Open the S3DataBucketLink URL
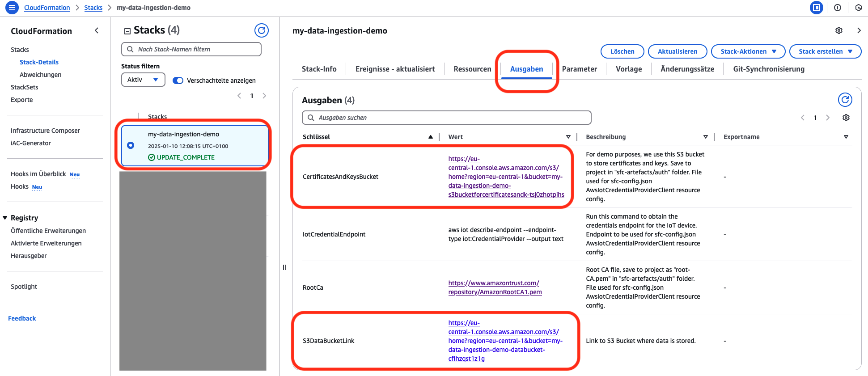 (x=505, y=341)
